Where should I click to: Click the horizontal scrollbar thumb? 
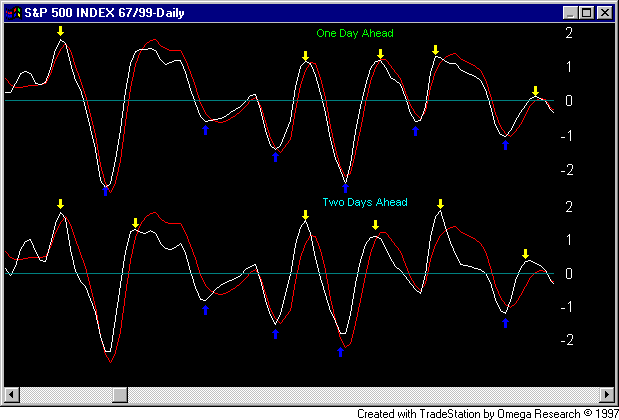120,394
